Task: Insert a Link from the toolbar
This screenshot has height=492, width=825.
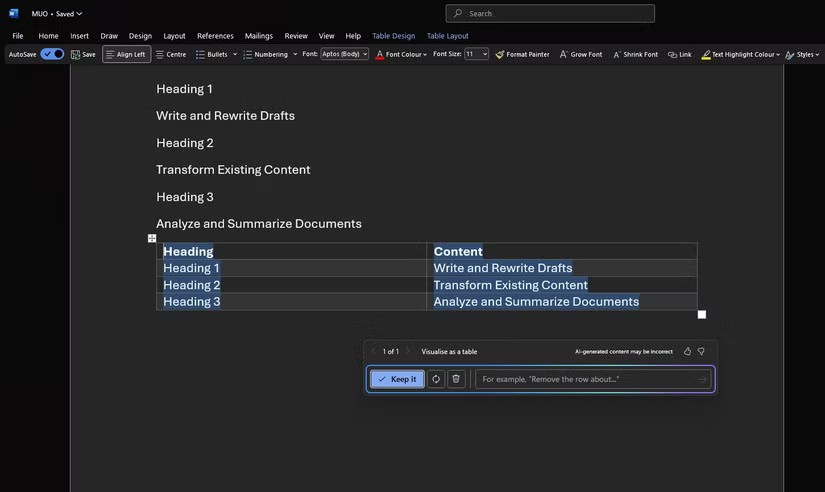Action: point(679,54)
